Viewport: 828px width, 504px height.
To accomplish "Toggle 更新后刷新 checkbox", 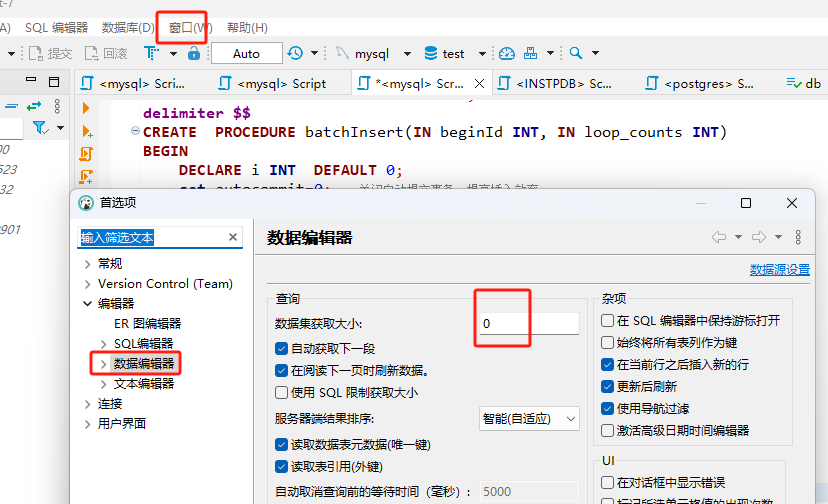I will (x=608, y=386).
